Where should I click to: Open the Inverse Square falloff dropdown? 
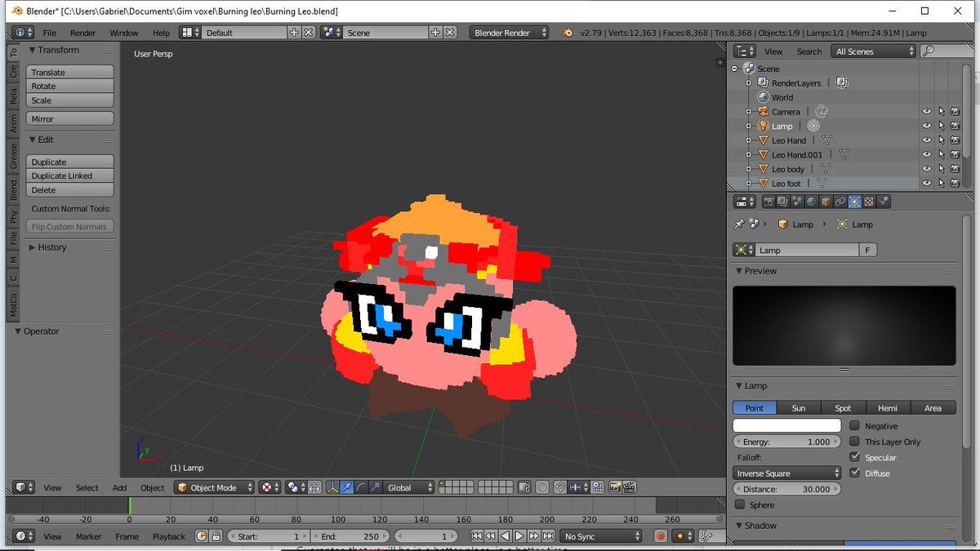[787, 473]
